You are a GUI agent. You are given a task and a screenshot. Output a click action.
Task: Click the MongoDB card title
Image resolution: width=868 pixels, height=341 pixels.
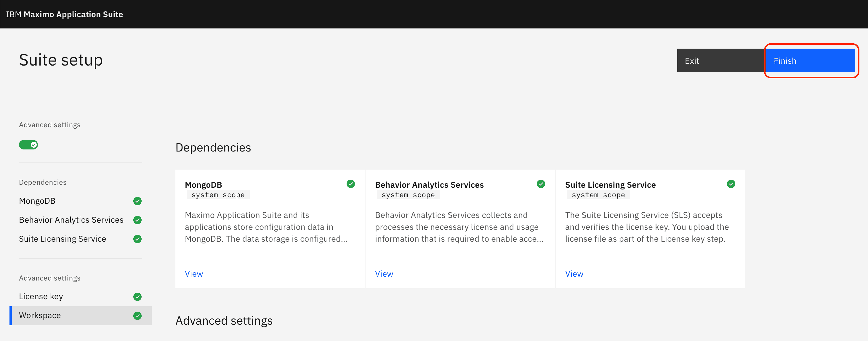204,185
